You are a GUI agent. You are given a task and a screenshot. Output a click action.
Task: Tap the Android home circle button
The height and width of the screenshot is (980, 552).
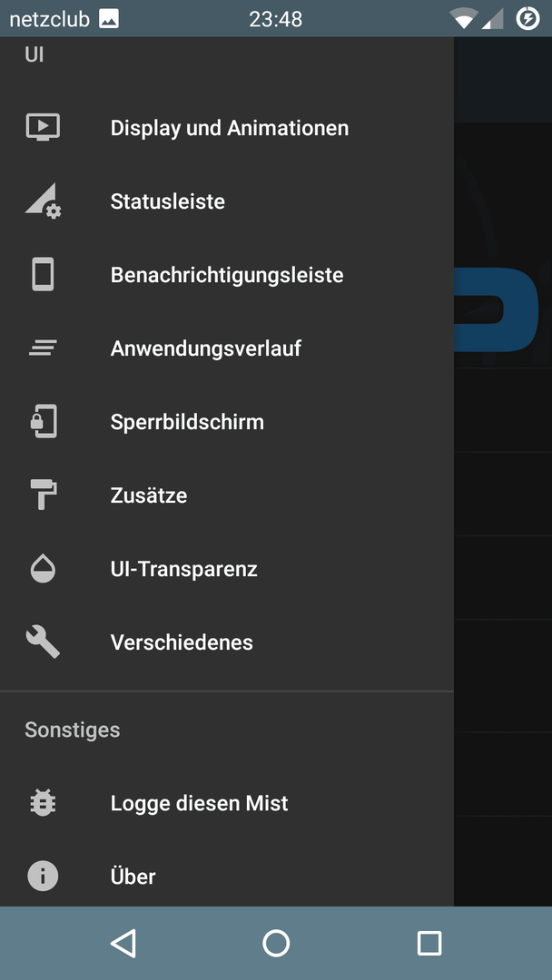click(276, 943)
